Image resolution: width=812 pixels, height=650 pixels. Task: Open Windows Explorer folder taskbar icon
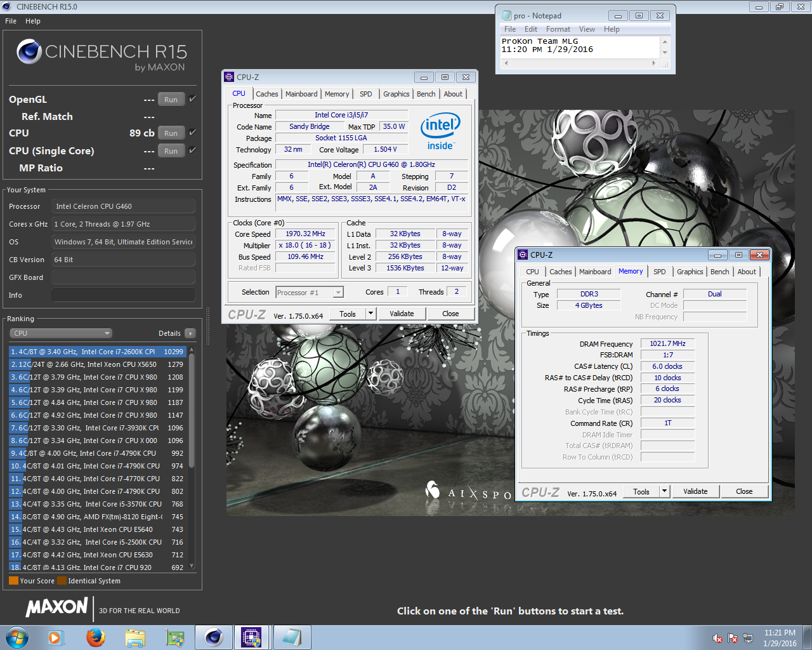pos(135,637)
